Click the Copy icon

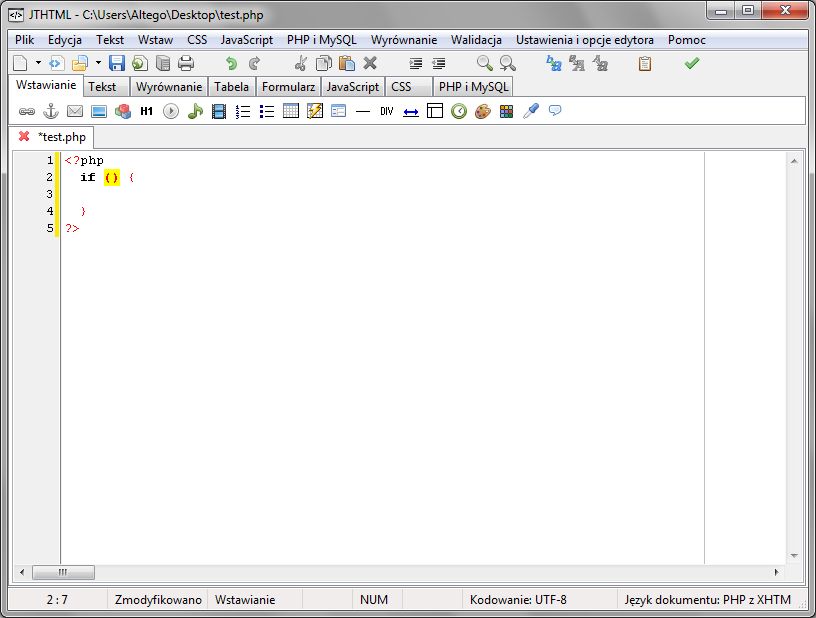click(x=324, y=63)
